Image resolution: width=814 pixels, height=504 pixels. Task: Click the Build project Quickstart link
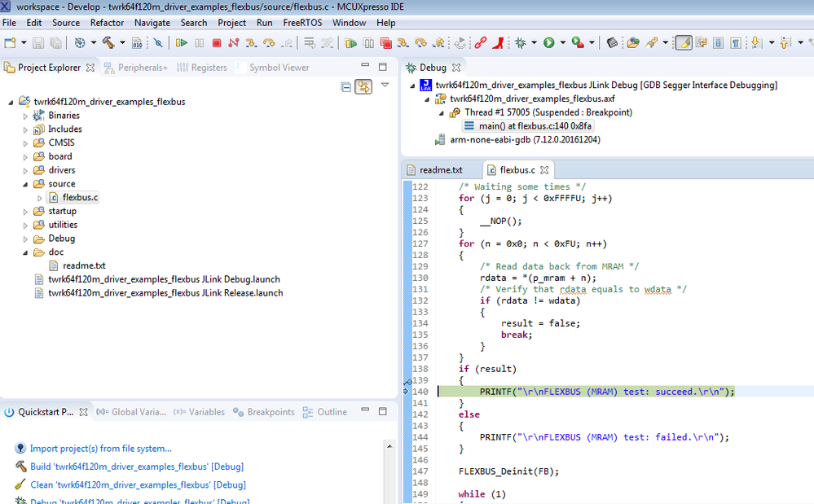pyautogui.click(x=136, y=467)
